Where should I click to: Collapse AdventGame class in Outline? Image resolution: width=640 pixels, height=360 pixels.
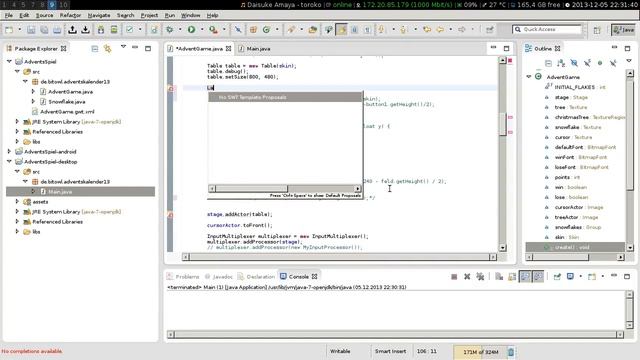coord(529,76)
